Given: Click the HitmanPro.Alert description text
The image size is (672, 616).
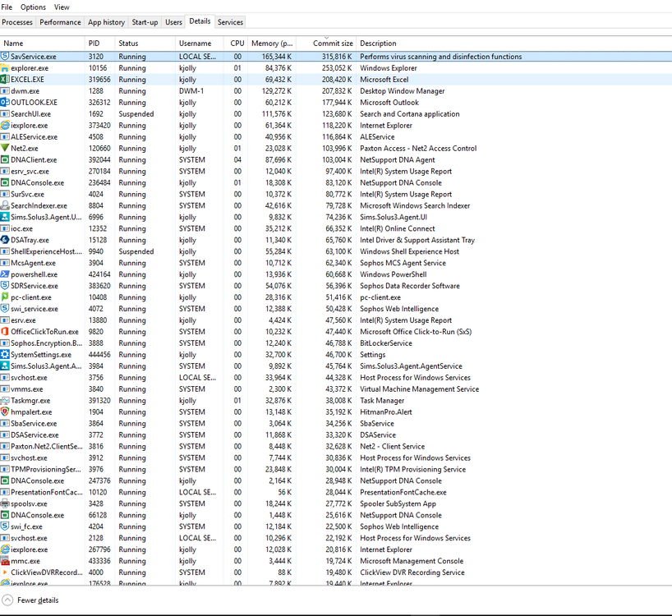Looking at the screenshot, I should click(x=386, y=412).
